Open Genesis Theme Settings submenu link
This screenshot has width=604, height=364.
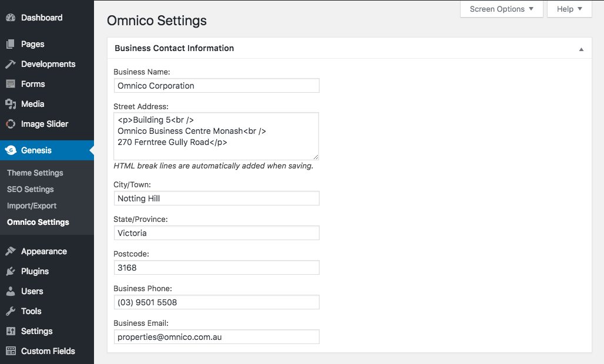pyautogui.click(x=35, y=173)
